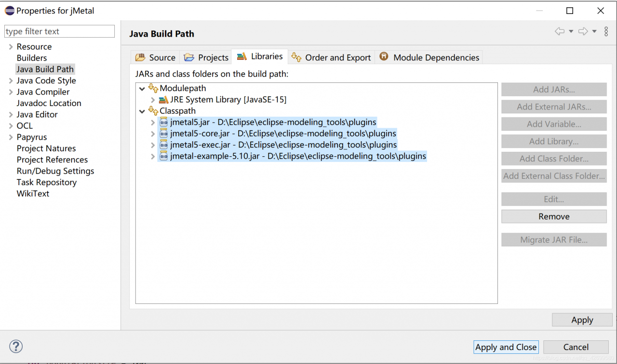Select 'JRE System Library [JavaSE-15]' text
The height and width of the screenshot is (364, 617).
[228, 100]
